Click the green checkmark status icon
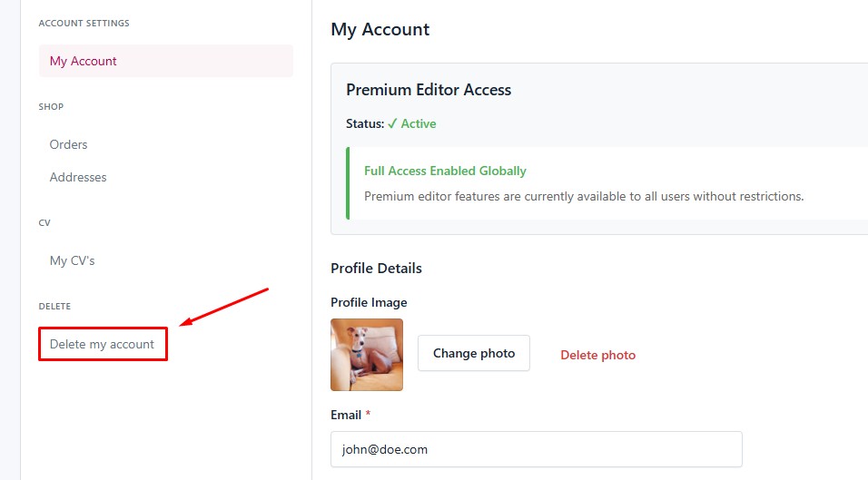Viewport: 868px width, 480px height. pyautogui.click(x=392, y=124)
